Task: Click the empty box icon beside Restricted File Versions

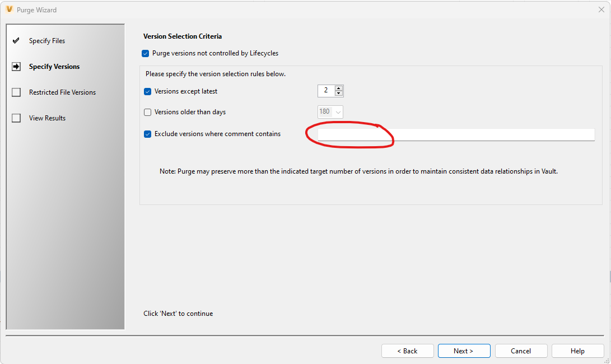Action: pos(16,92)
